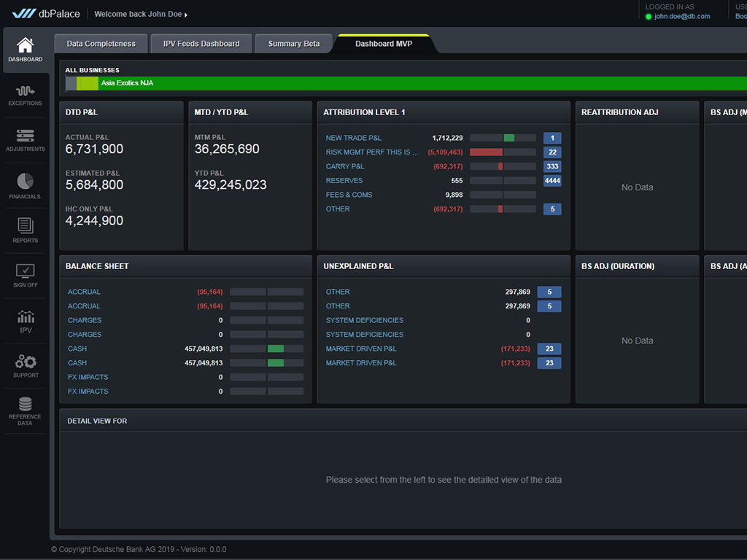Switch to the Data Completeness tab
The image size is (747, 560).
pyautogui.click(x=100, y=43)
